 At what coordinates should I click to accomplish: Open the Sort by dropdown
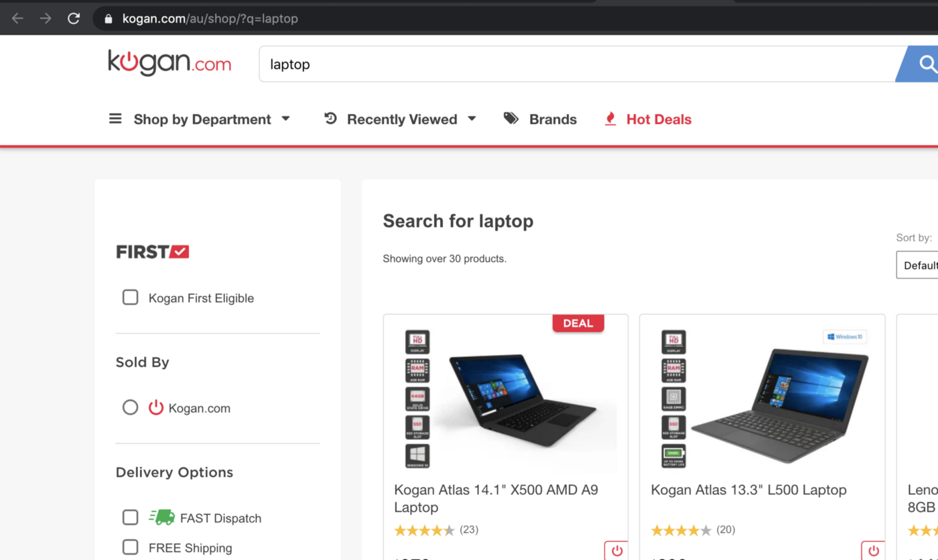(x=919, y=265)
